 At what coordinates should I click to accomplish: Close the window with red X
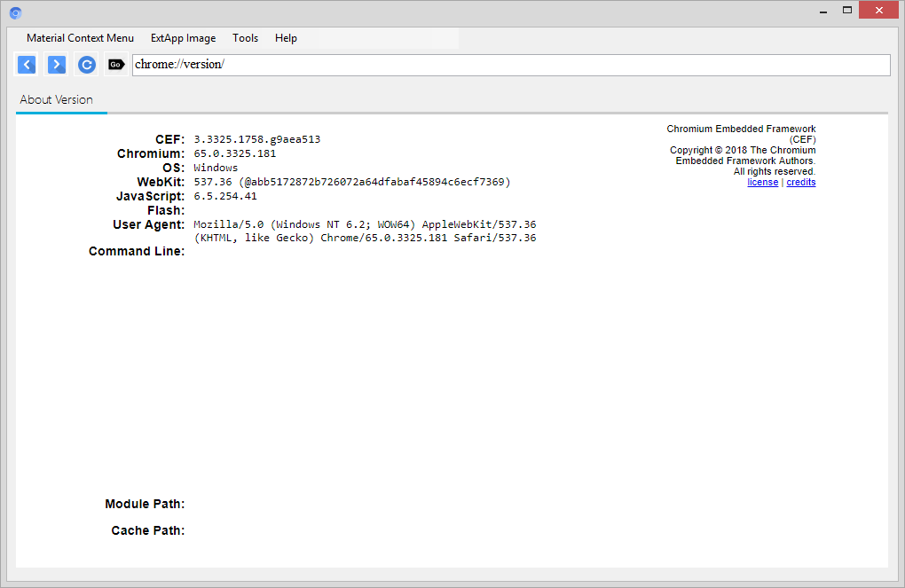click(x=879, y=11)
